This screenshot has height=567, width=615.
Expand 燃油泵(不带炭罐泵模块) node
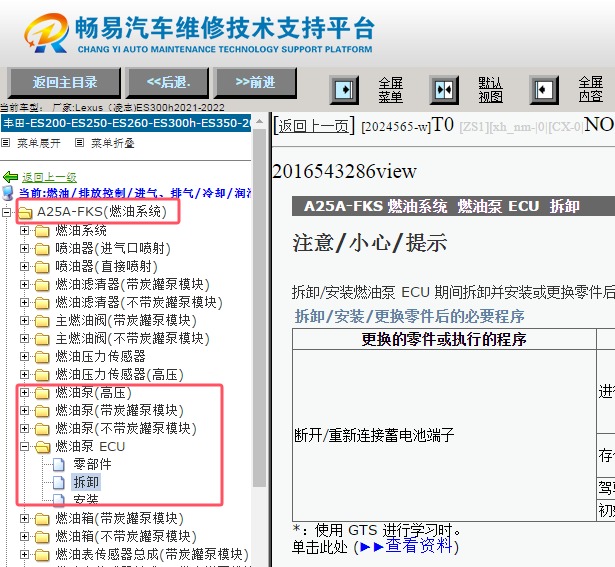tap(24, 429)
